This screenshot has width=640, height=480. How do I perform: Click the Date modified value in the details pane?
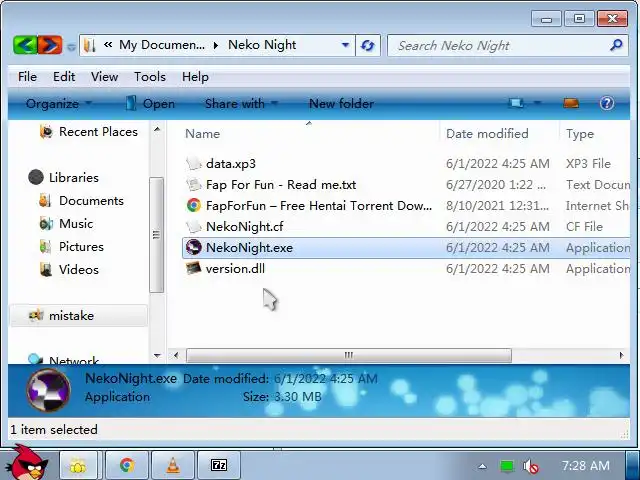[x=325, y=379]
